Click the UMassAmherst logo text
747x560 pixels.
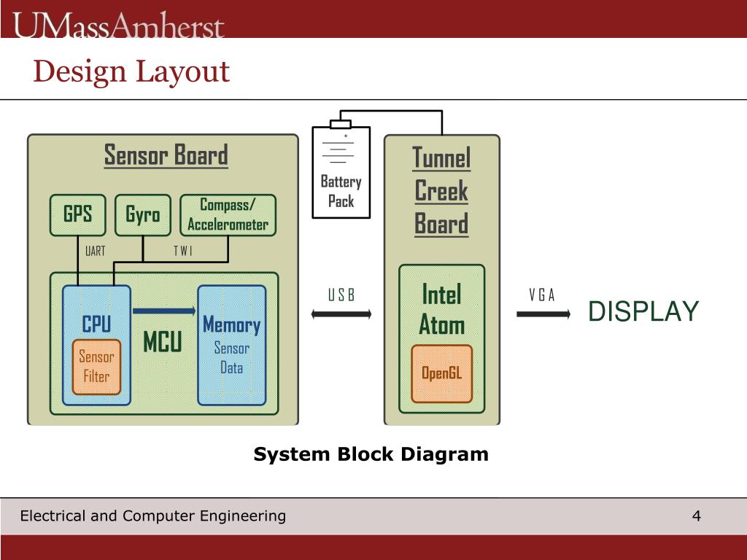coord(118,25)
